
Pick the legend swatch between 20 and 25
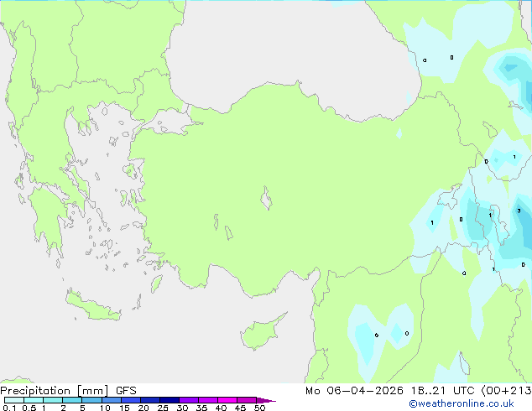150,400
